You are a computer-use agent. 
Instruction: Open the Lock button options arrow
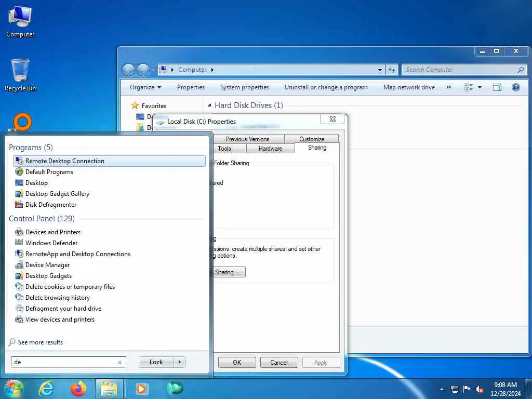pyautogui.click(x=179, y=362)
